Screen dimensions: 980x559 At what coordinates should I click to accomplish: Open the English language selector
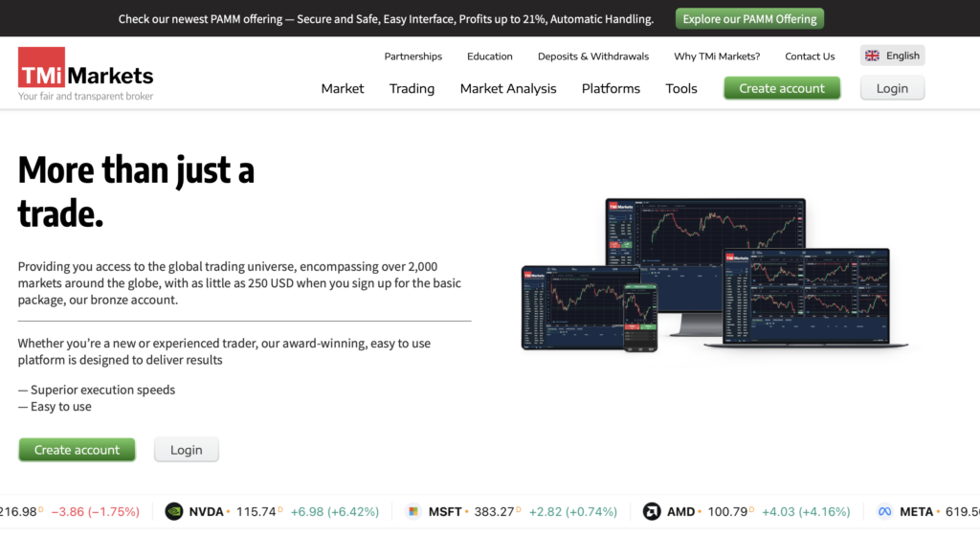(892, 56)
